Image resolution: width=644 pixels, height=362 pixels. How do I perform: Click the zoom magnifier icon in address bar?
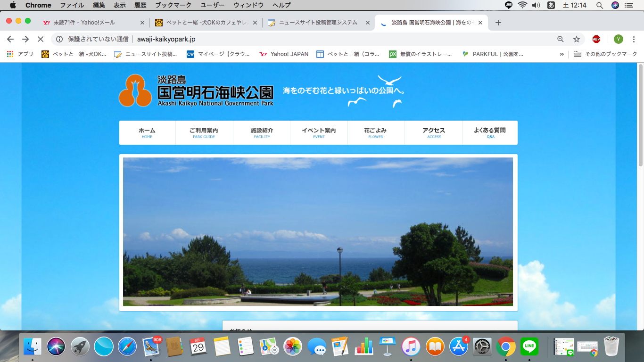click(561, 39)
